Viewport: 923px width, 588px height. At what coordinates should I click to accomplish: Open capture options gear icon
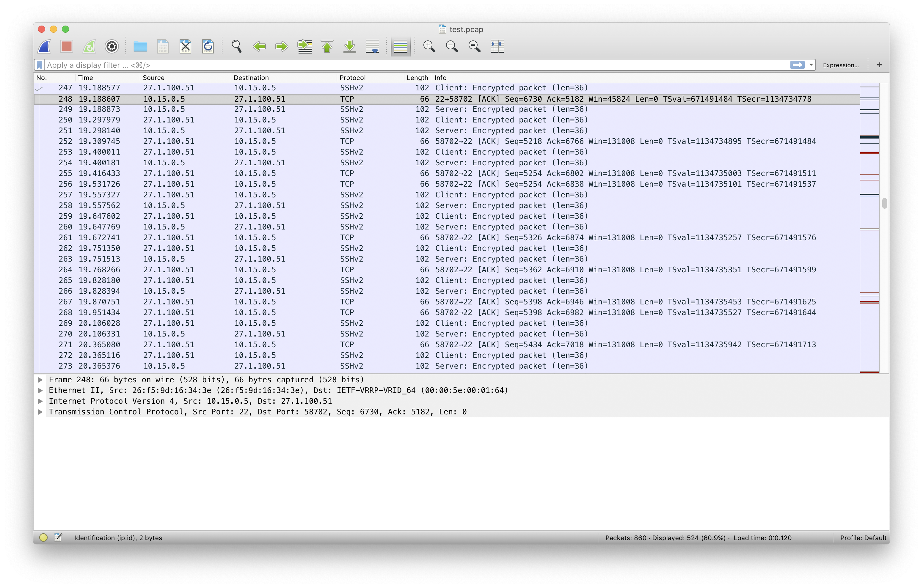[x=112, y=47]
